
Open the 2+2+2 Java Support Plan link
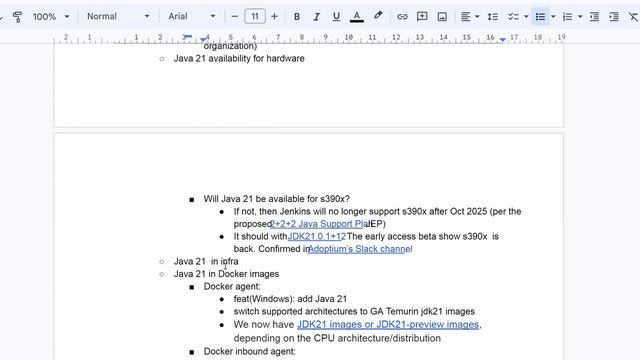[x=320, y=224]
